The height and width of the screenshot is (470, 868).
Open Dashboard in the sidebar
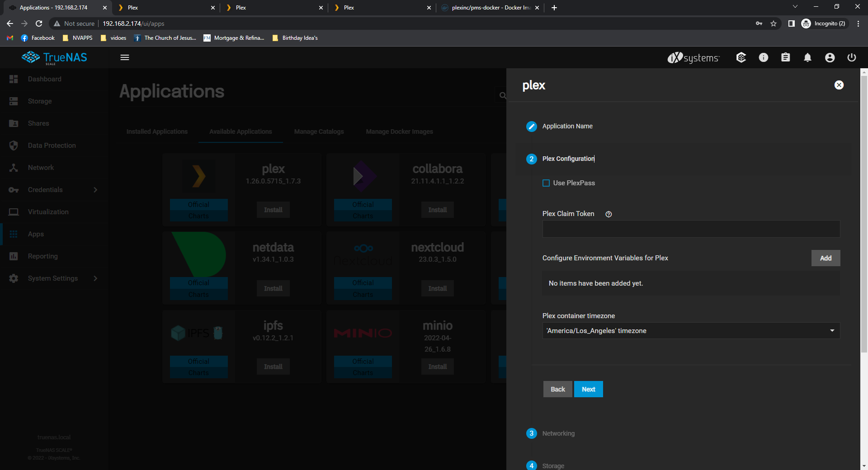pos(54,79)
